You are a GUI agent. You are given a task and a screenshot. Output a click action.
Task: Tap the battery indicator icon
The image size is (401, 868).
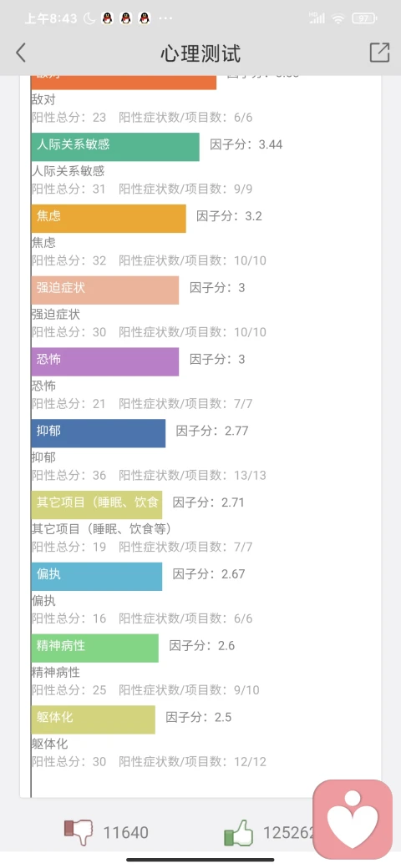365,18
